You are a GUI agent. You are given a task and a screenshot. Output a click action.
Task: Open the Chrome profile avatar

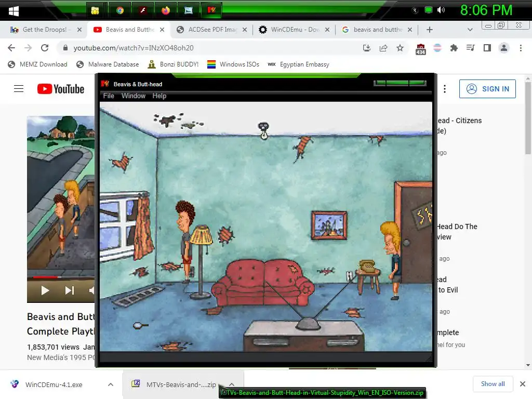click(x=504, y=48)
